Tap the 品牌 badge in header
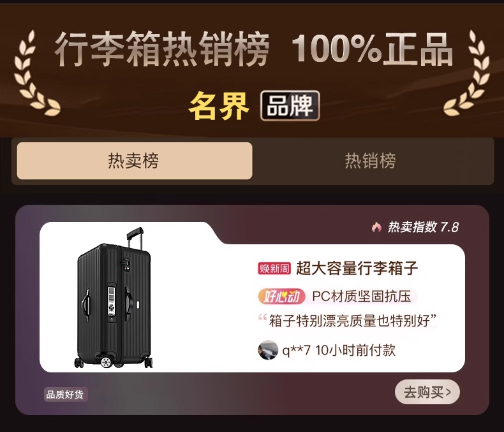This screenshot has height=432, width=504. pyautogui.click(x=290, y=105)
